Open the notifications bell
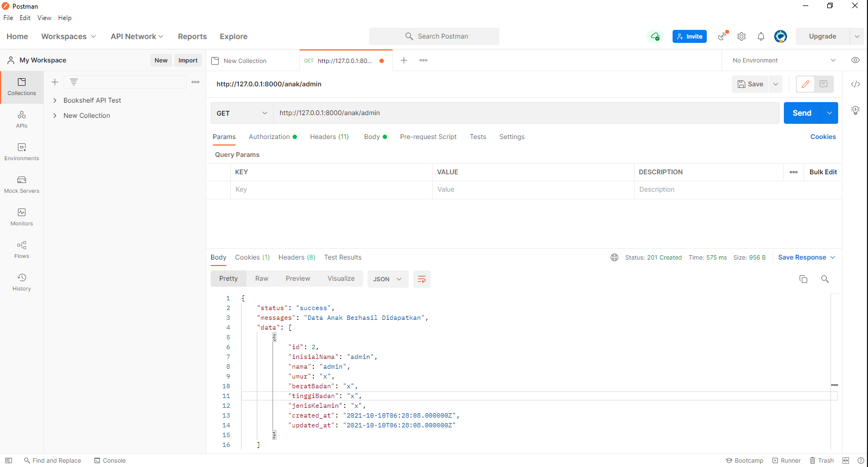Viewport: 868px width, 467px height. point(761,36)
